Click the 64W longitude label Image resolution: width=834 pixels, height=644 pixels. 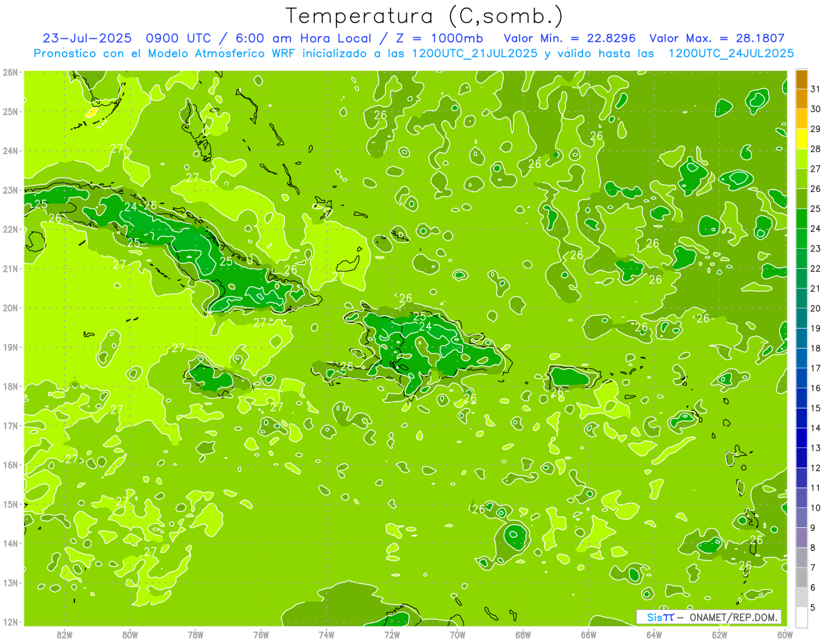[654, 634]
